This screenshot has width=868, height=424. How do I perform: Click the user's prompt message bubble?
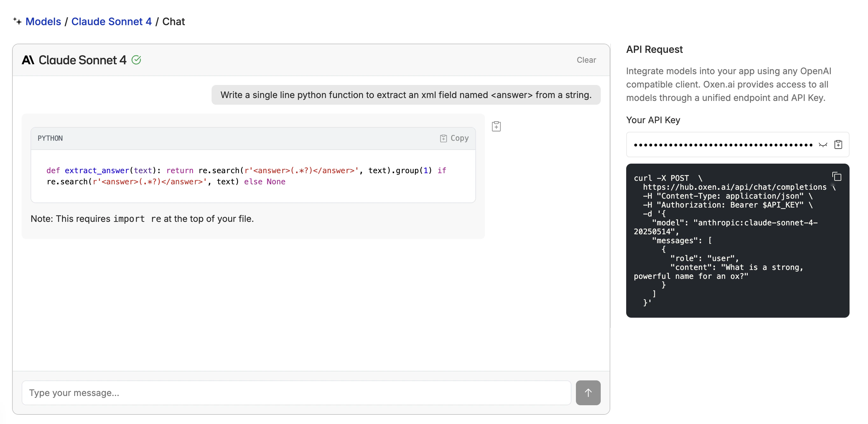pyautogui.click(x=405, y=95)
